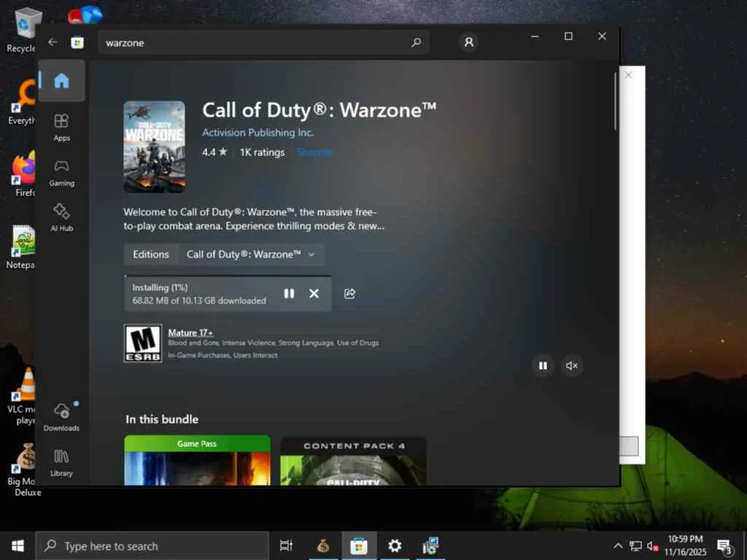Screen dimensions: 747x560
Task: Open the money bag app on the taskbar
Action: pyautogui.click(x=323, y=545)
